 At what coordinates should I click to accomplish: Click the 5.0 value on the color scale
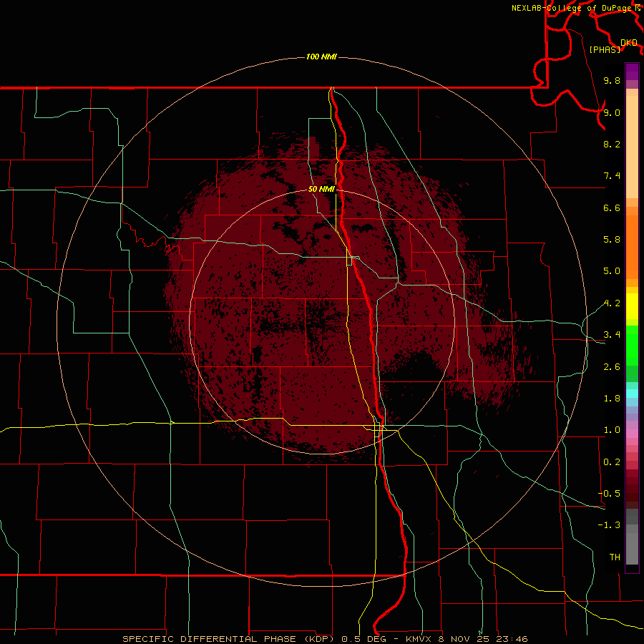pos(612,271)
